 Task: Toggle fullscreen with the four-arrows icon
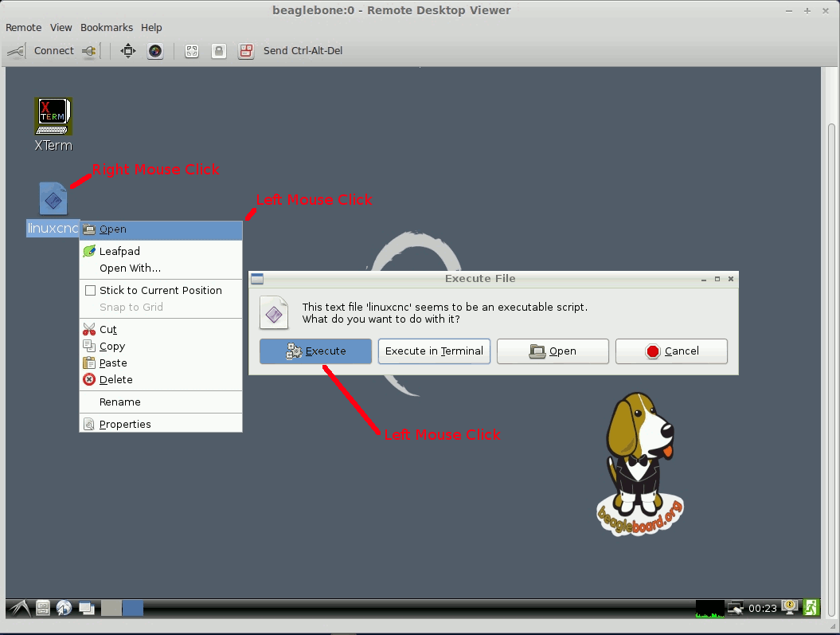tap(128, 51)
